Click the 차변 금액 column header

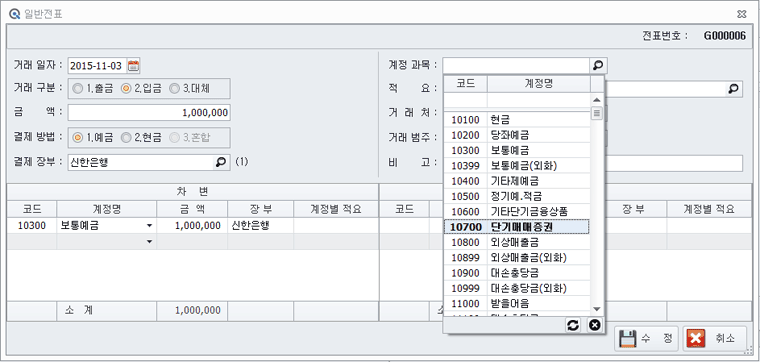point(192,209)
